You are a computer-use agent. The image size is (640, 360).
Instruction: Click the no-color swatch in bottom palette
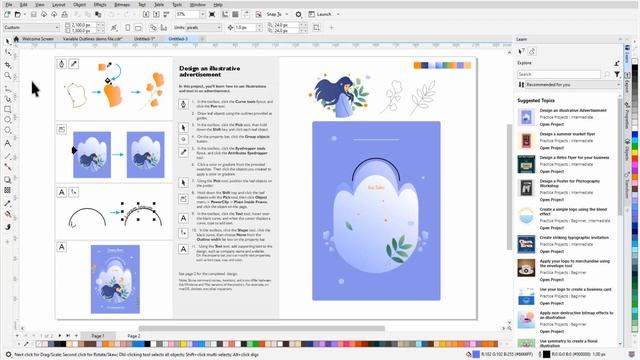coord(39,344)
